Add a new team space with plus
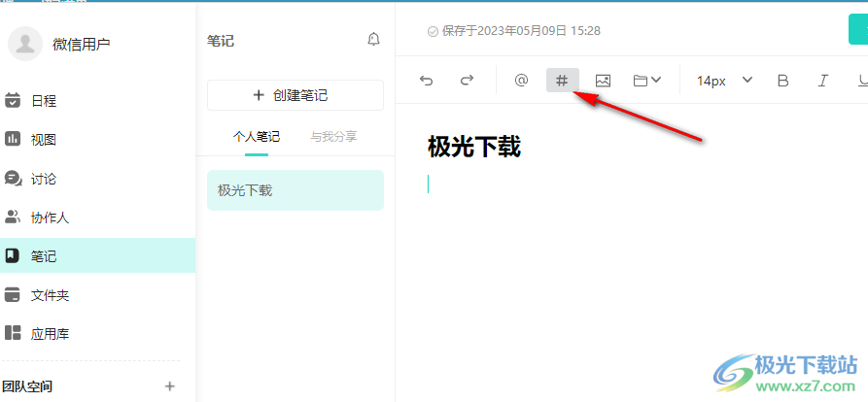Viewport: 868px width, 402px height. 170,386
